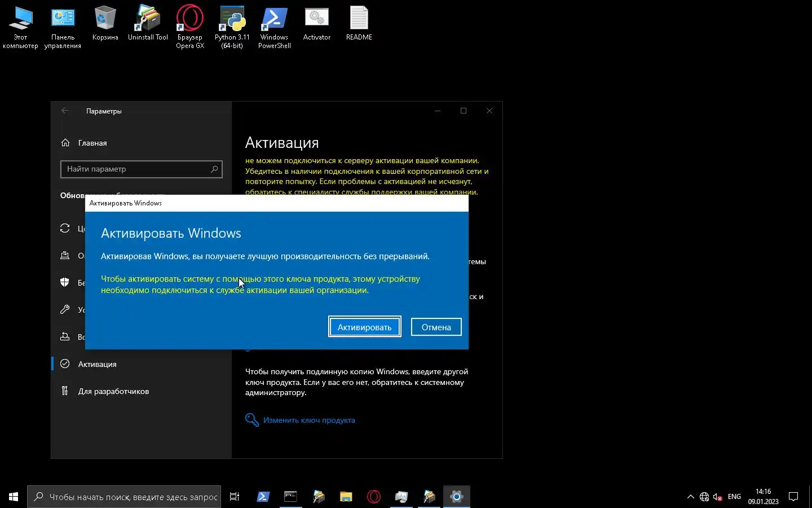
Task: Open network status tray icon
Action: (x=704, y=497)
